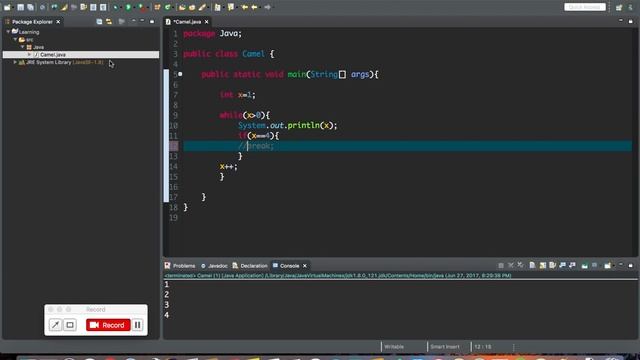Click the Terminate icon in the Console toolbar
Viewport: 640px width, 360px height.
[501, 266]
